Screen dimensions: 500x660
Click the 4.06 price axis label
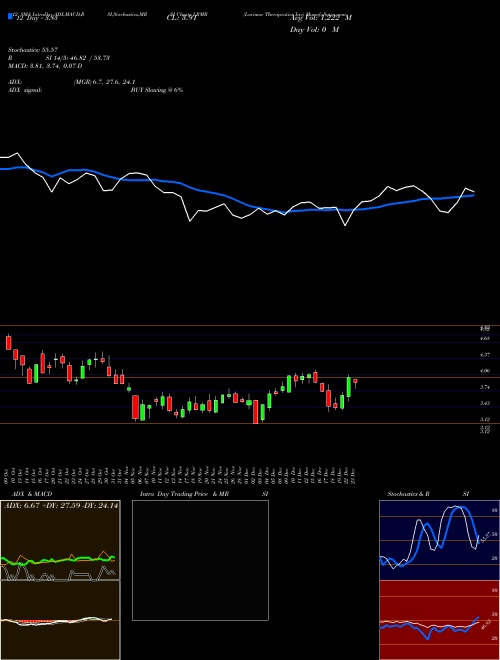[x=485, y=371]
